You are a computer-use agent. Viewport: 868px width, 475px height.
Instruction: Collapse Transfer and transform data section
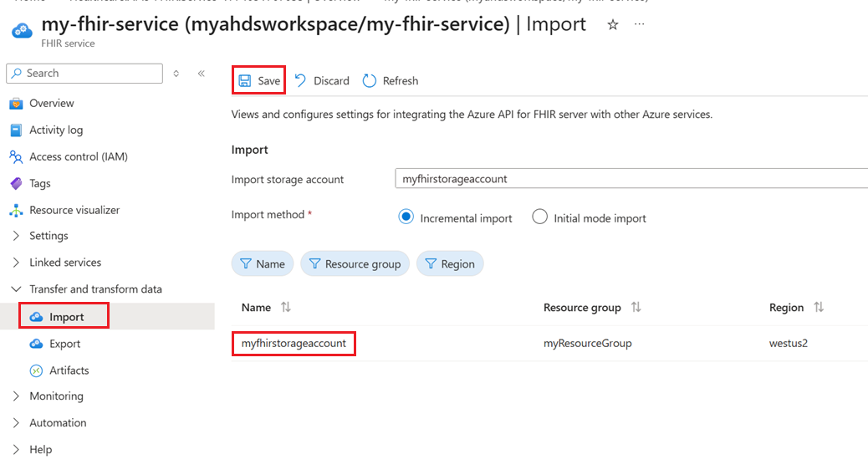coord(95,289)
